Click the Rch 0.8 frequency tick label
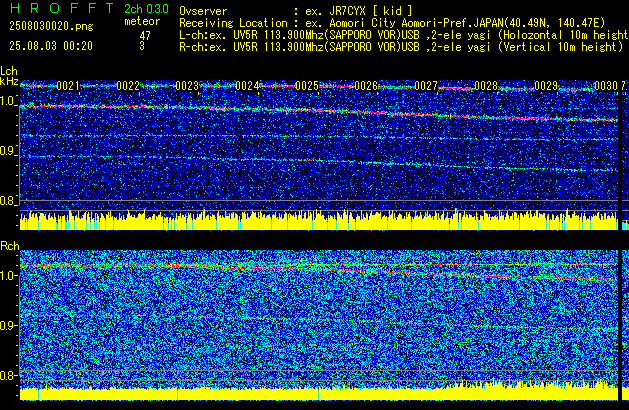Viewport: 629px width, 410px height. [x=8, y=375]
